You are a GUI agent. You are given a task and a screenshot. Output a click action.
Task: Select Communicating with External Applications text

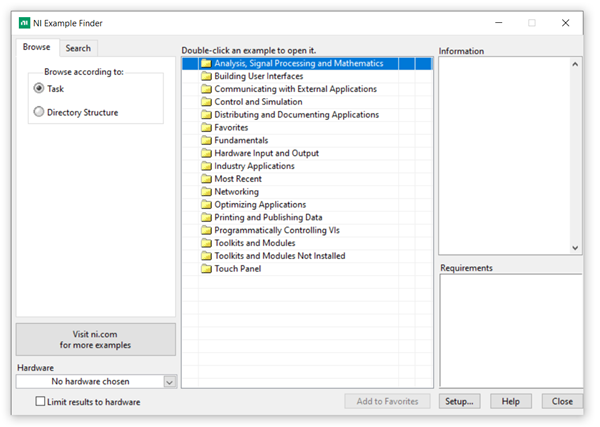pyautogui.click(x=295, y=89)
